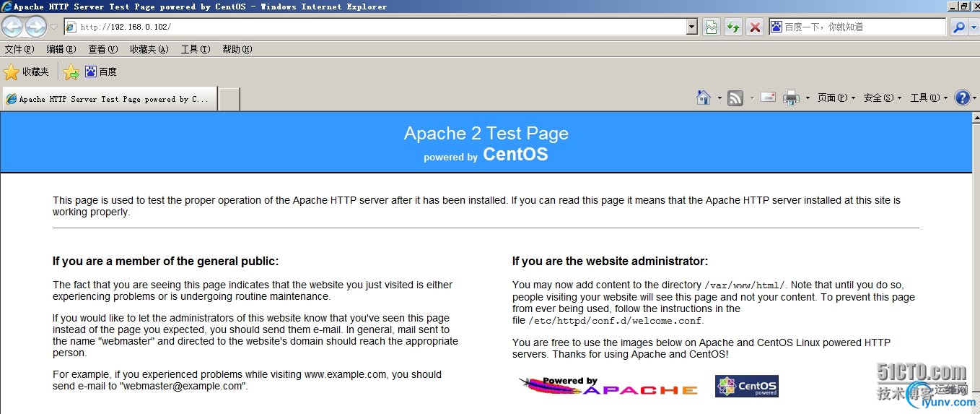Click the browser Back arrow button

click(x=12, y=27)
